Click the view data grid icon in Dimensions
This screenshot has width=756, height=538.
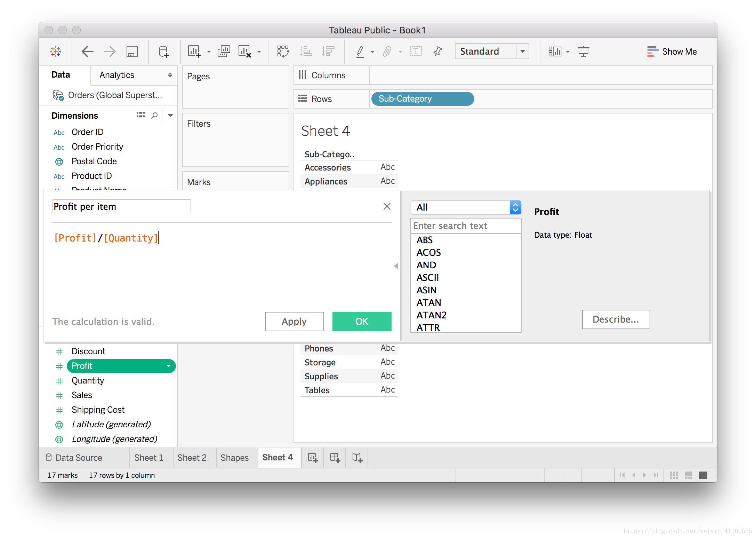pos(141,116)
